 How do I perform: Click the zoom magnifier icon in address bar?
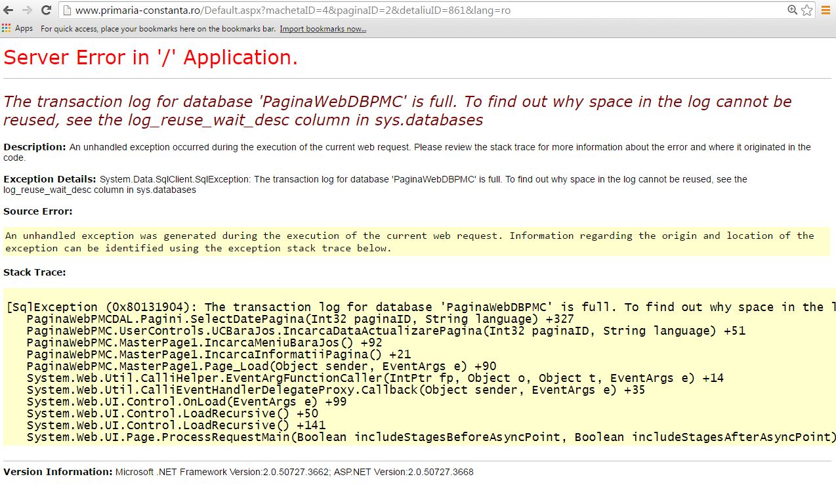click(x=793, y=10)
